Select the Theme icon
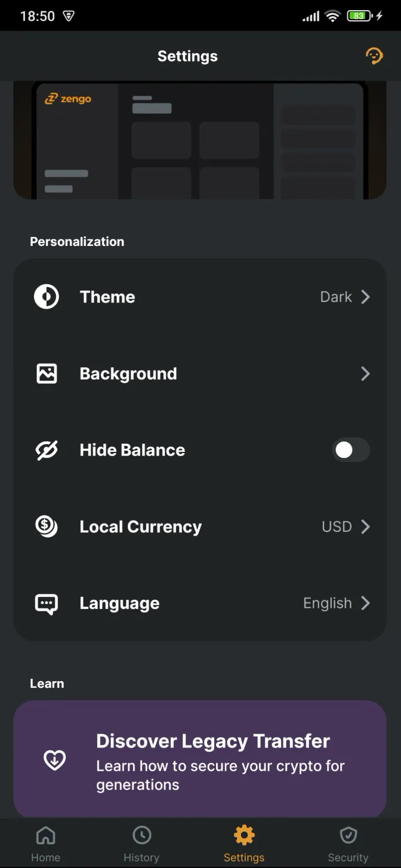 click(x=47, y=297)
